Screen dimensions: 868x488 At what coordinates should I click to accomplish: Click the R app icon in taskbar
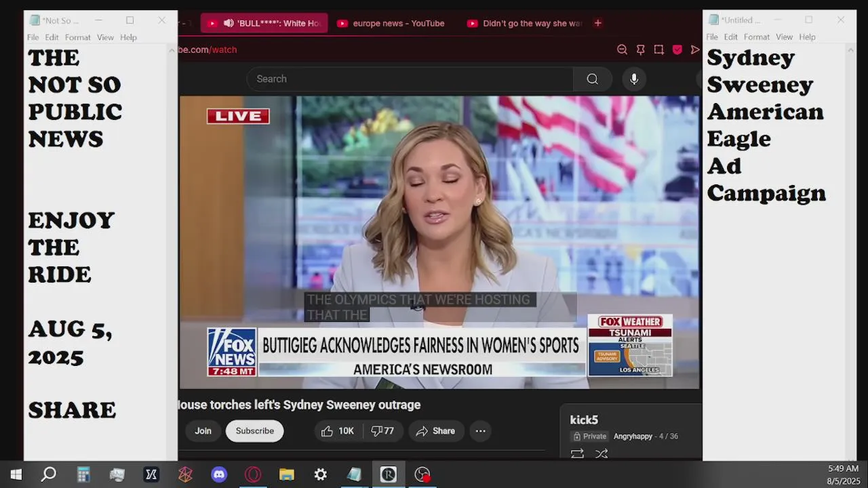tap(389, 474)
